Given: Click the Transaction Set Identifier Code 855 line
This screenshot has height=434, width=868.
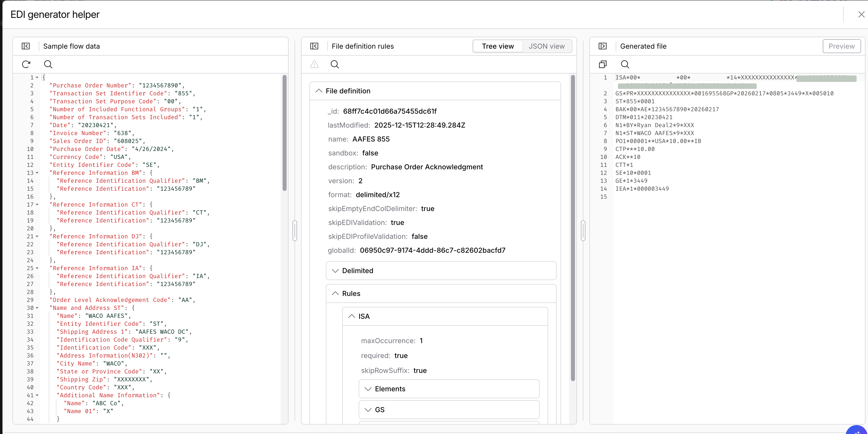Looking at the screenshot, I should [x=122, y=93].
